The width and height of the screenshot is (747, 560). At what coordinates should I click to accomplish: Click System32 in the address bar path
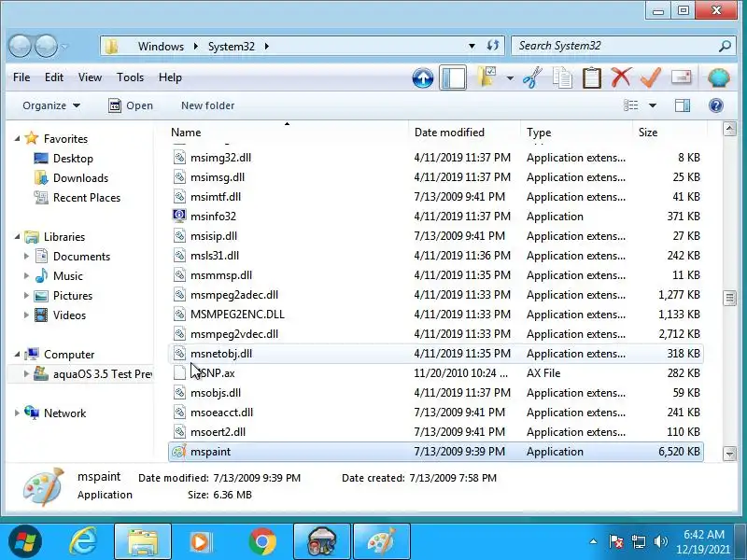click(x=231, y=46)
